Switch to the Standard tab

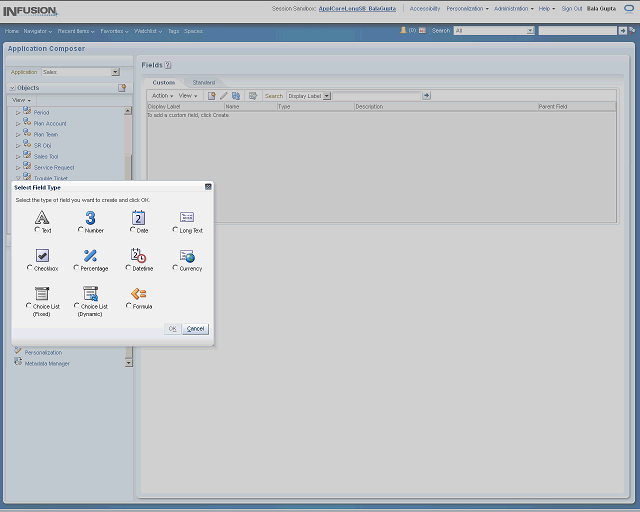[x=203, y=82]
